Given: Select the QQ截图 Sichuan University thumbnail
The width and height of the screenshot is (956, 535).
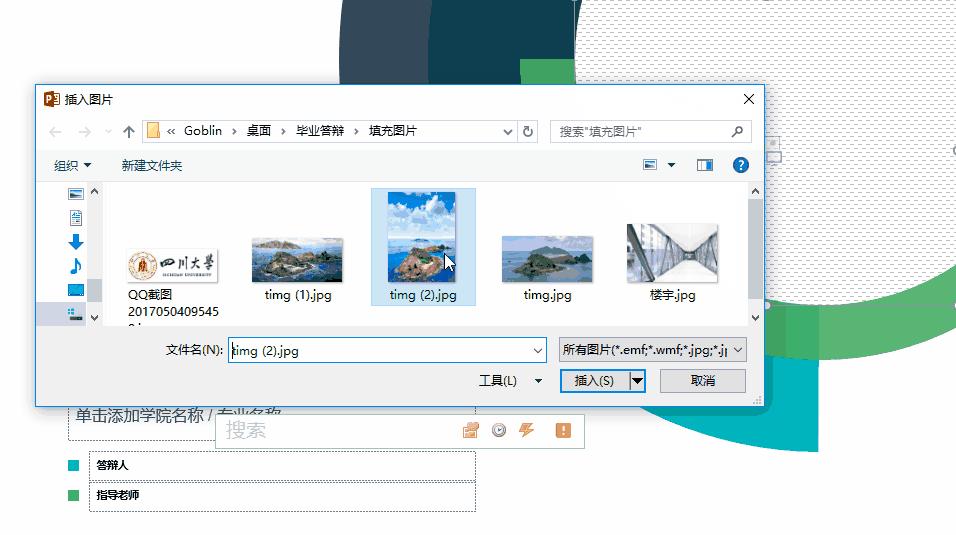Looking at the screenshot, I should tap(173, 265).
